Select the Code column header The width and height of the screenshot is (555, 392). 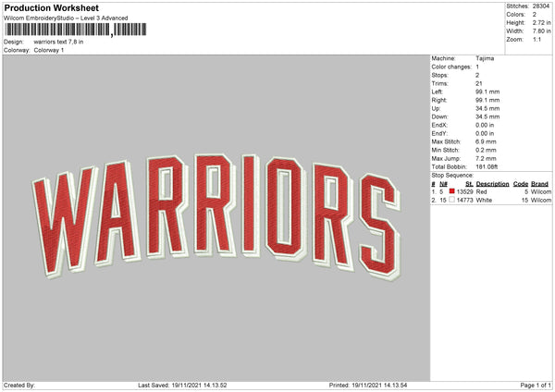point(520,184)
